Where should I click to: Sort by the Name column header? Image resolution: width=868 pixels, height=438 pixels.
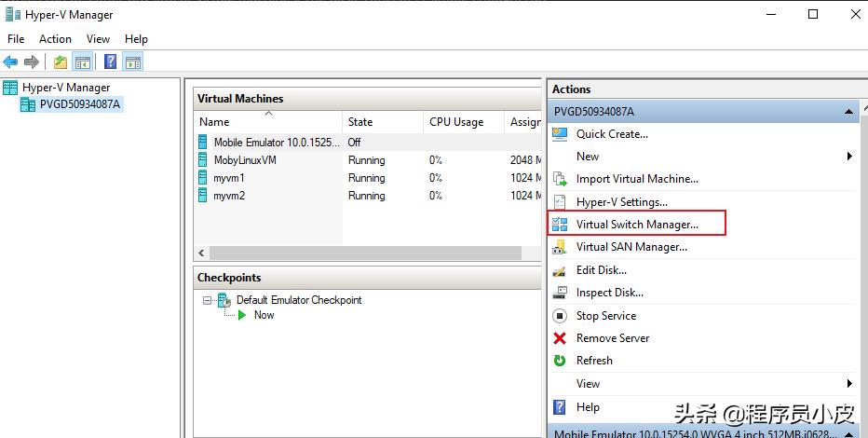coord(268,122)
